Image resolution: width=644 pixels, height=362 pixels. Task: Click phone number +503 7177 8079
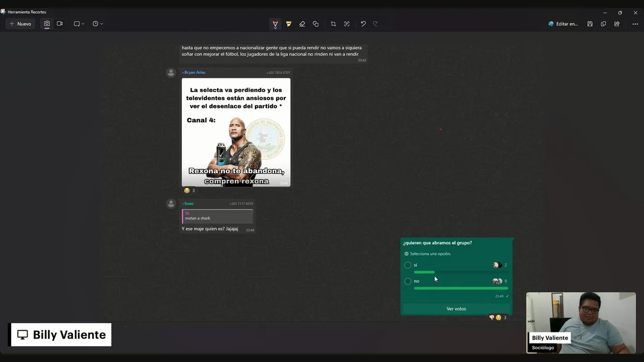tap(241, 204)
